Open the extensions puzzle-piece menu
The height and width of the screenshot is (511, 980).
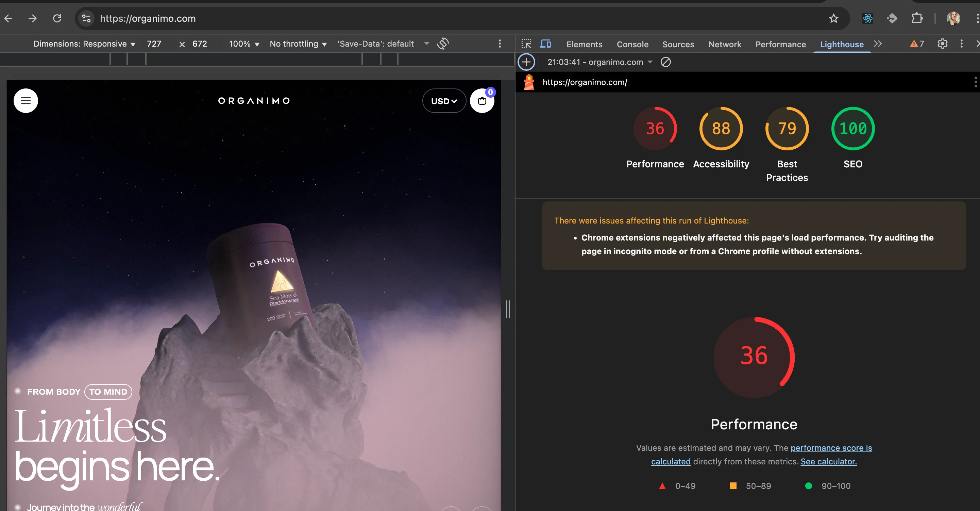pyautogui.click(x=917, y=18)
